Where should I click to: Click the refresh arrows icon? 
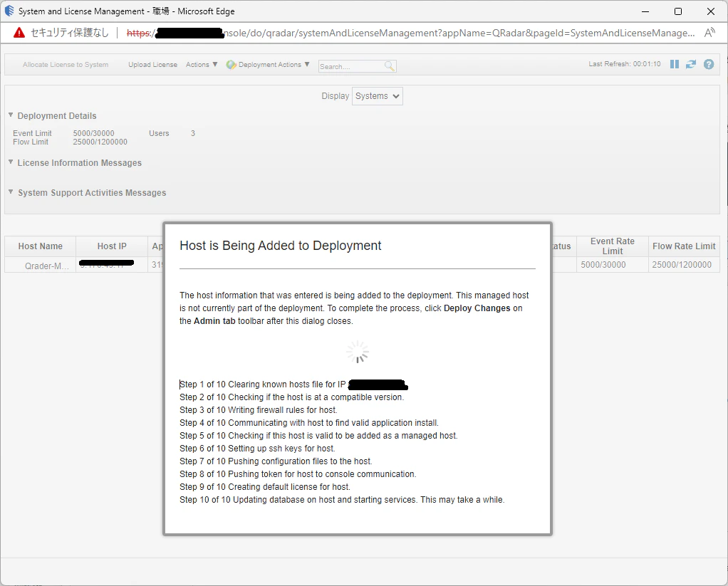(x=691, y=65)
